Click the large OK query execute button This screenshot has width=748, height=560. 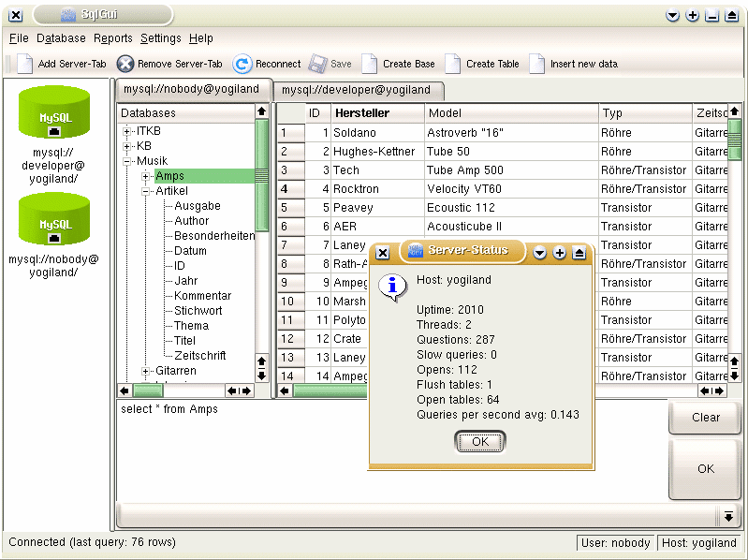click(705, 469)
